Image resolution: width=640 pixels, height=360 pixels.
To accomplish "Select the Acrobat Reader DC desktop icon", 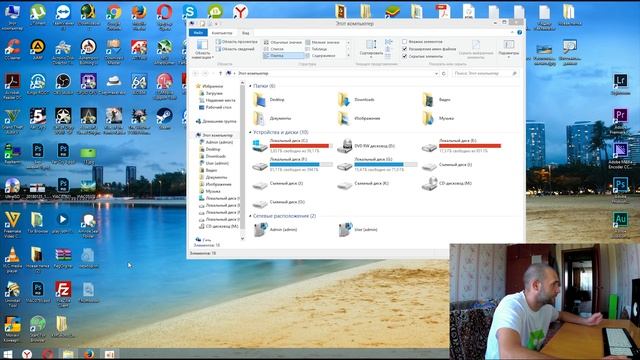I will [12, 86].
